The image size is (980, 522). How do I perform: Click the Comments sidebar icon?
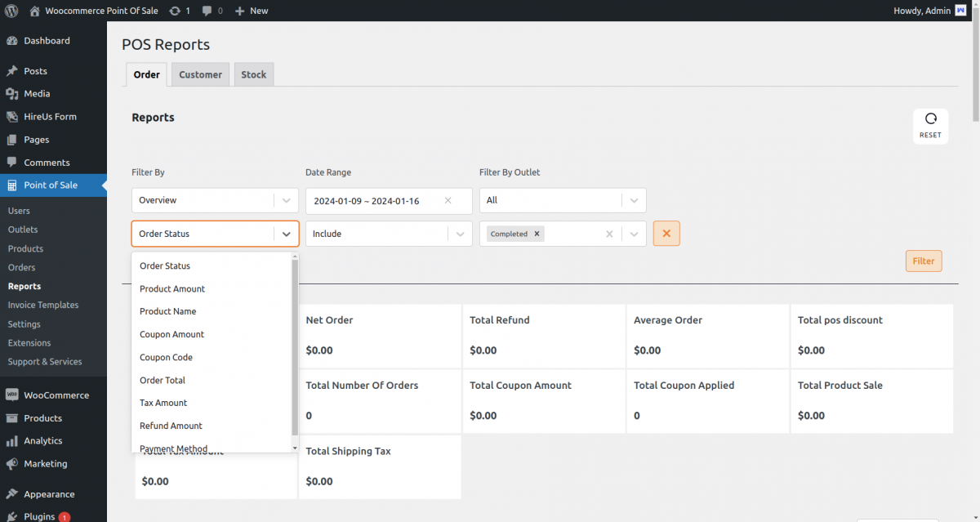point(12,163)
